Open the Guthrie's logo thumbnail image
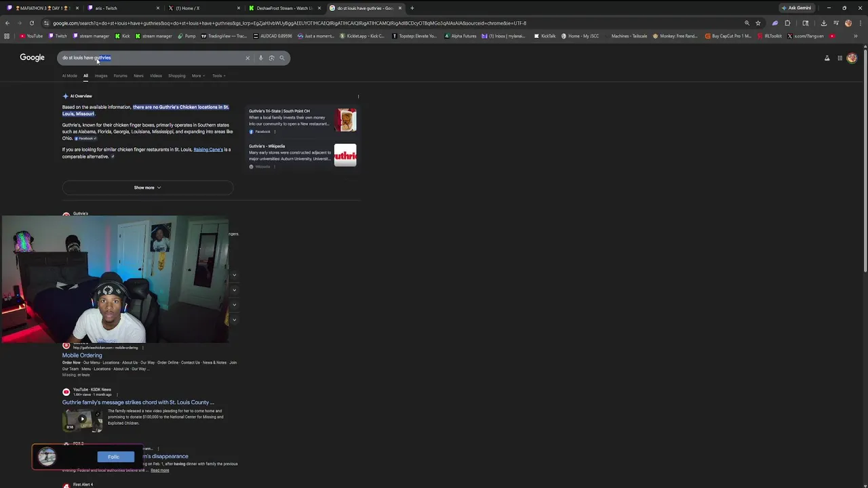This screenshot has height=488, width=868. tap(345, 156)
